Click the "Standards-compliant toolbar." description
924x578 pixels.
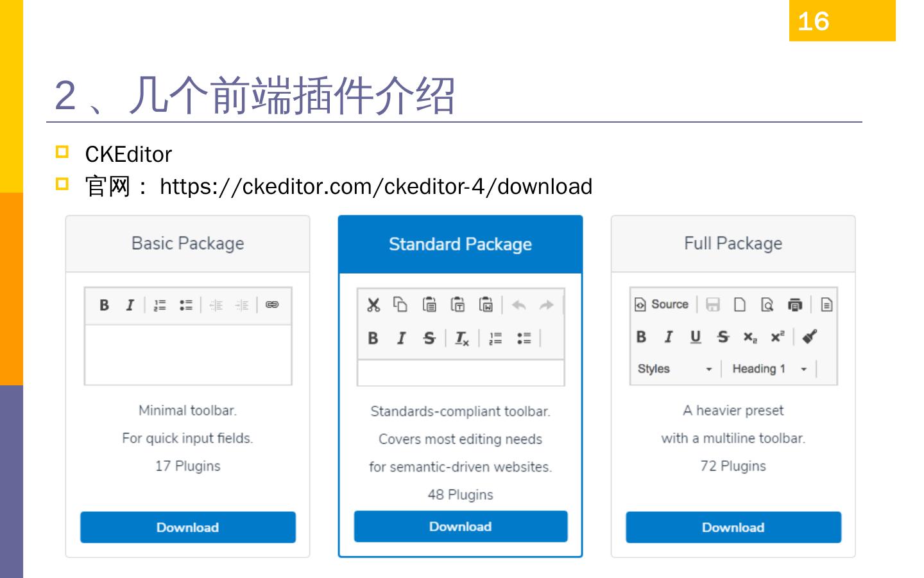(461, 412)
